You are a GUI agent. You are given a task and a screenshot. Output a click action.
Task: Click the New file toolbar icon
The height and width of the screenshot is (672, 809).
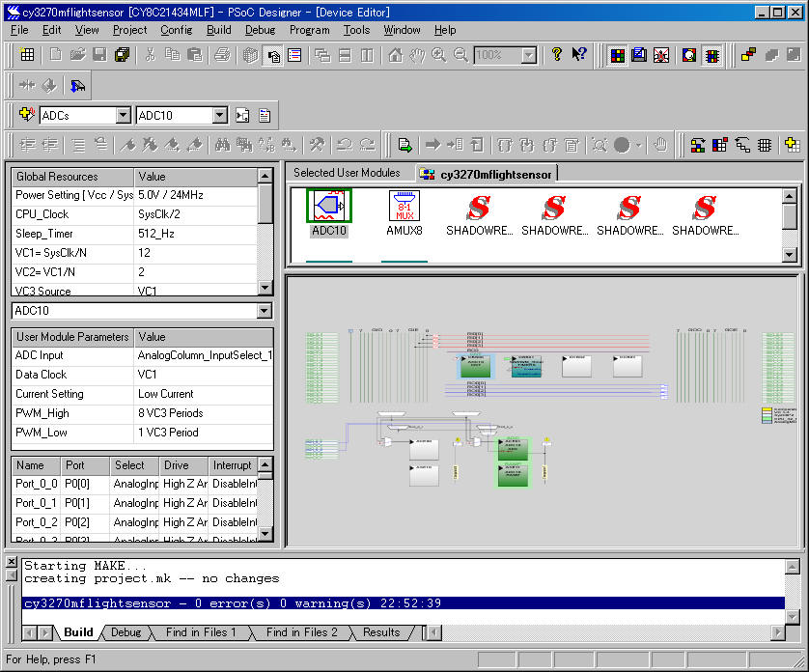click(x=55, y=55)
